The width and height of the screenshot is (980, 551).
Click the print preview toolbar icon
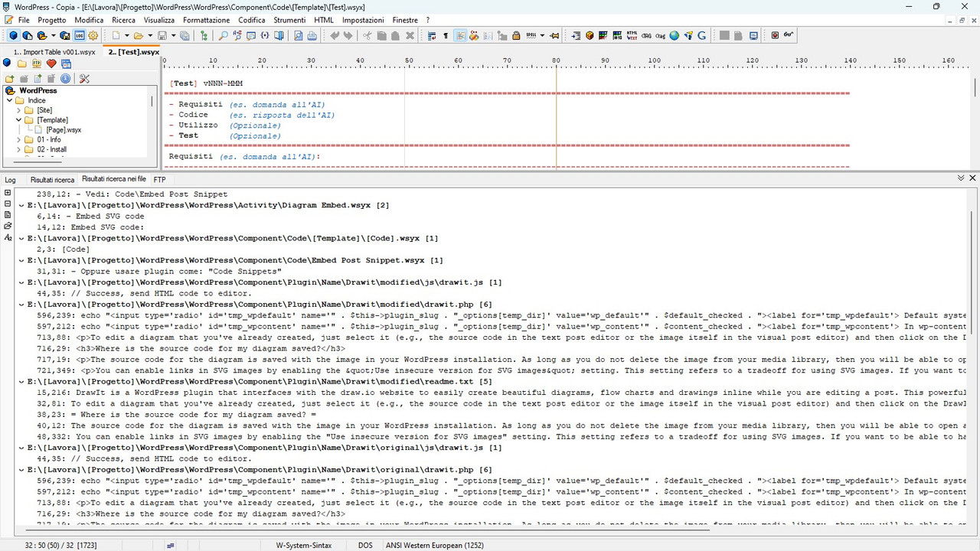tap(298, 35)
